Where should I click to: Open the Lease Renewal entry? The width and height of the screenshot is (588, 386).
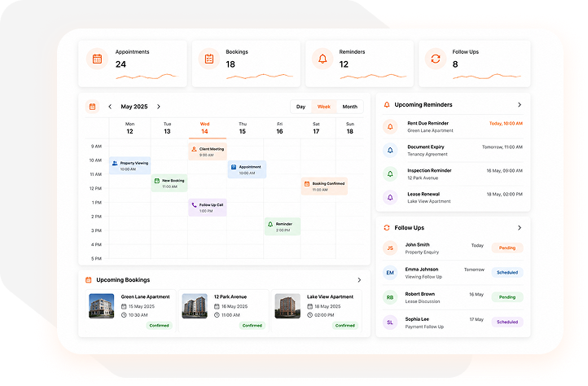coord(453,198)
